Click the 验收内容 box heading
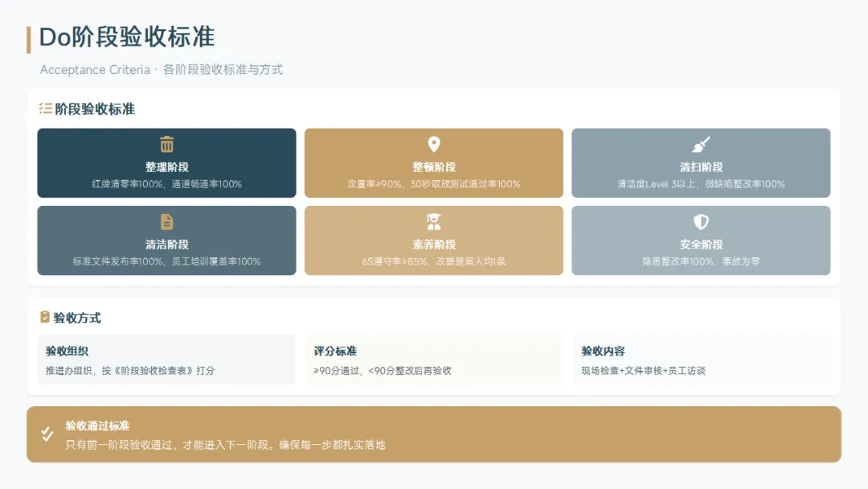The height and width of the screenshot is (489, 868). click(x=603, y=351)
